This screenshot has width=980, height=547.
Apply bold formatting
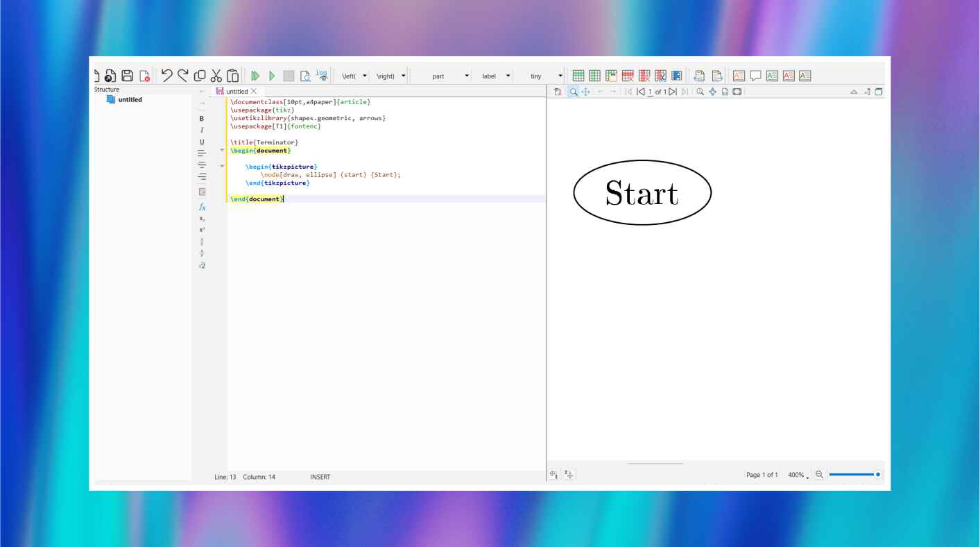[x=202, y=119]
